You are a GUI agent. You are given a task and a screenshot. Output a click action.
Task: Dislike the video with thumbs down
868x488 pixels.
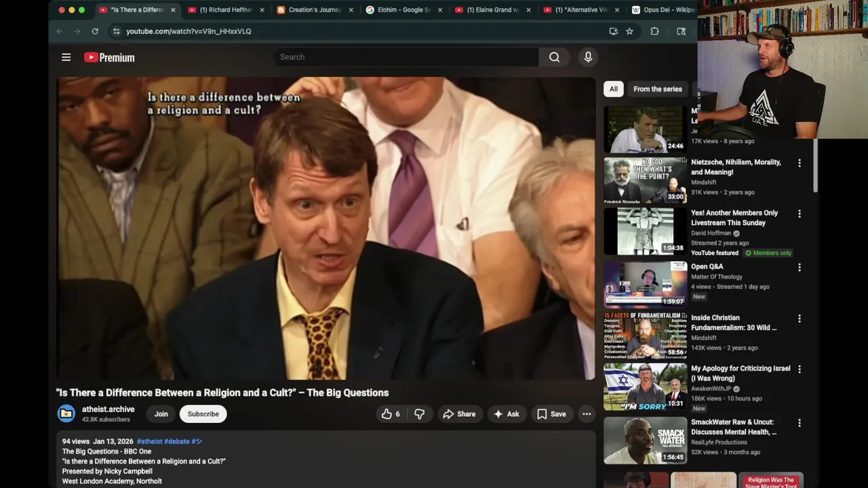point(420,414)
